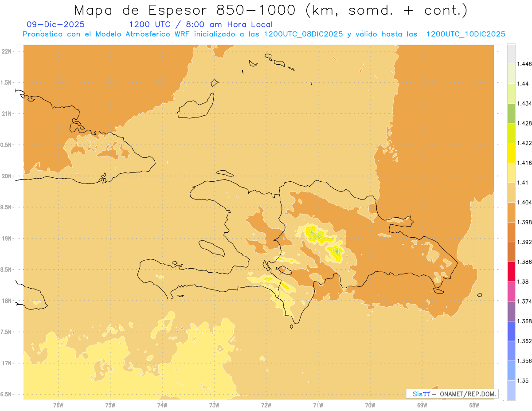Click the latitude label '18N'
This screenshot has height=411, width=532.
coord(7,301)
